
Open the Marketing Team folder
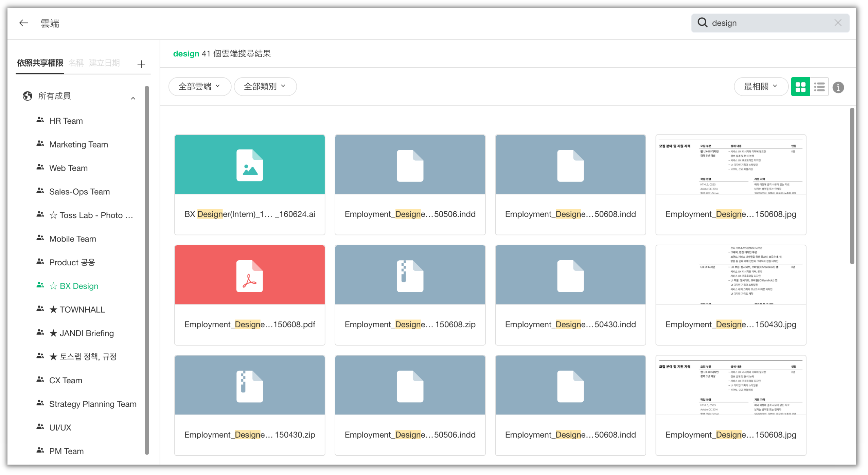tap(78, 144)
